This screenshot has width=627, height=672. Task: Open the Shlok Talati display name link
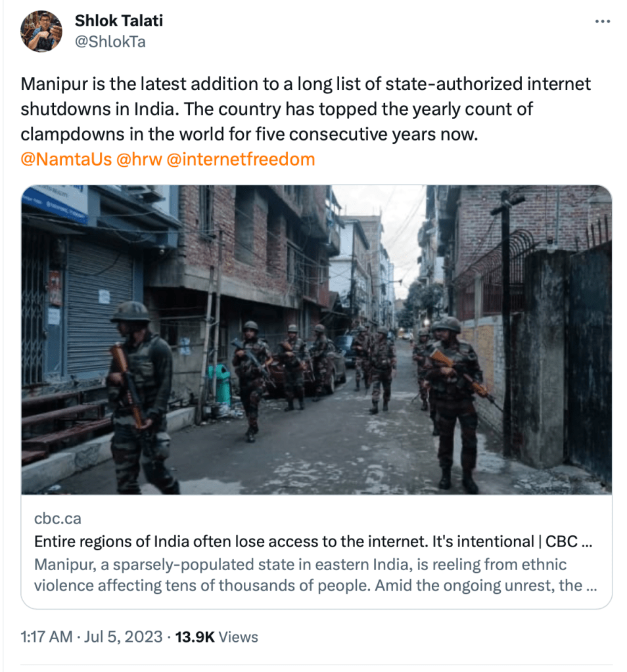click(x=119, y=20)
